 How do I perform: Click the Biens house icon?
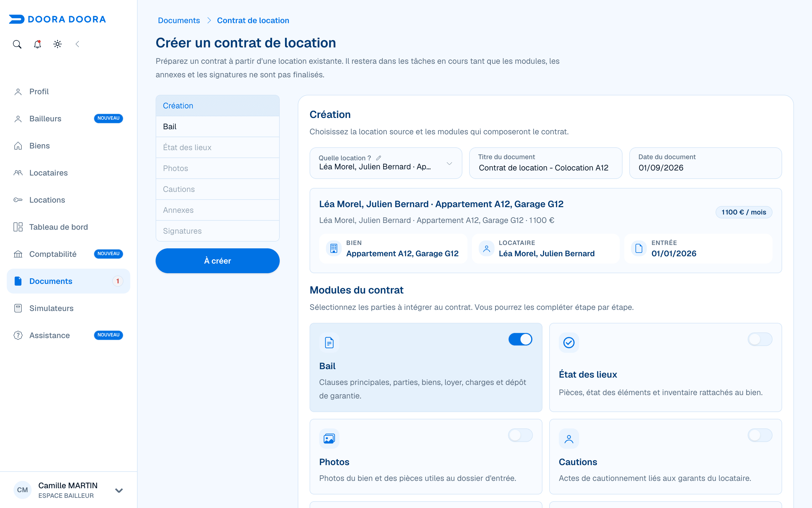pos(18,146)
